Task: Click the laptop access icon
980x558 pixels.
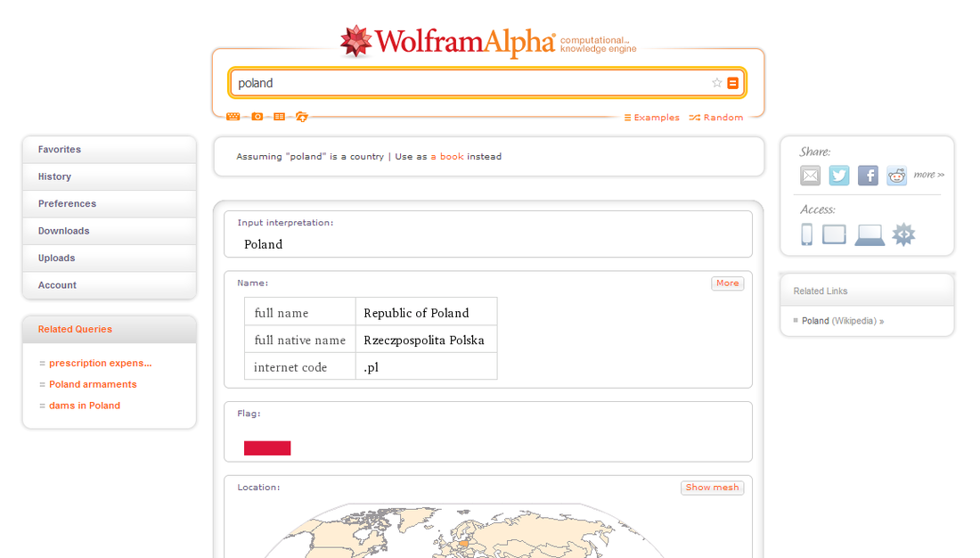Action: (870, 235)
